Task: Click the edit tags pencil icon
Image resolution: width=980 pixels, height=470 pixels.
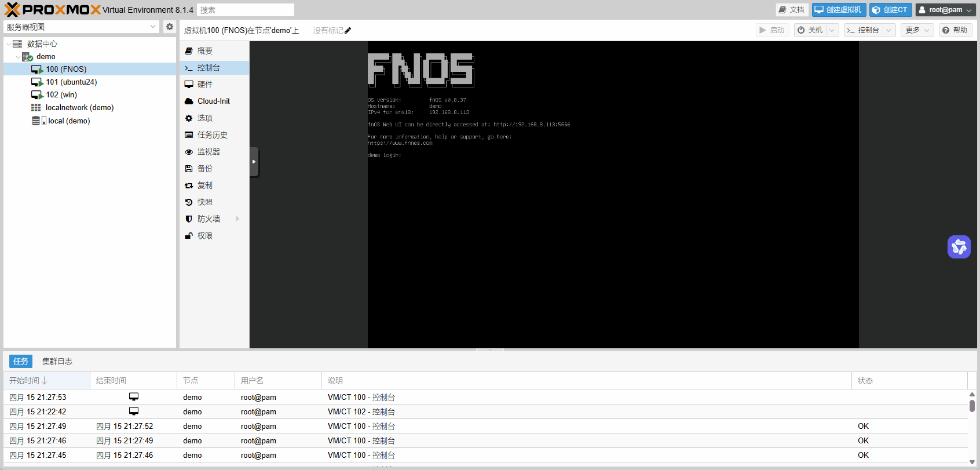Action: point(348,31)
